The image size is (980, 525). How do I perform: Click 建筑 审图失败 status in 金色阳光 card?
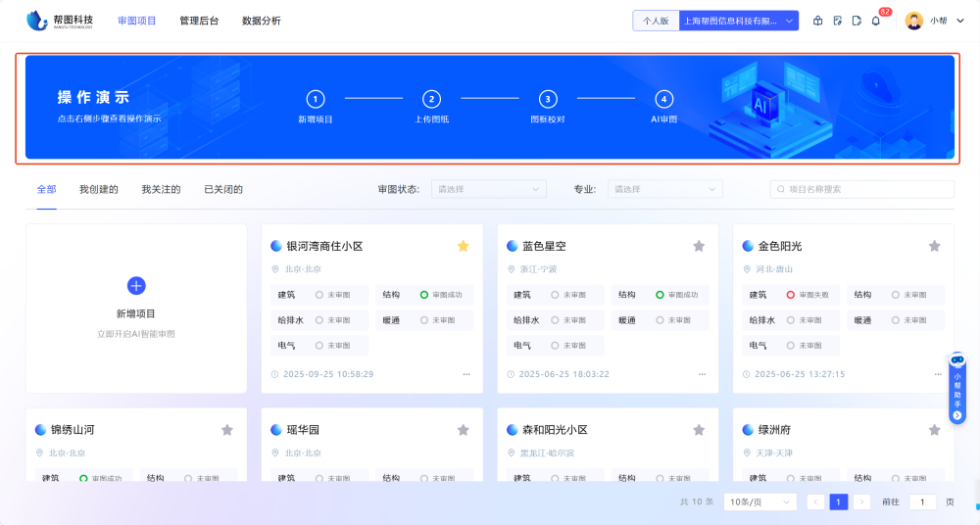click(x=808, y=294)
